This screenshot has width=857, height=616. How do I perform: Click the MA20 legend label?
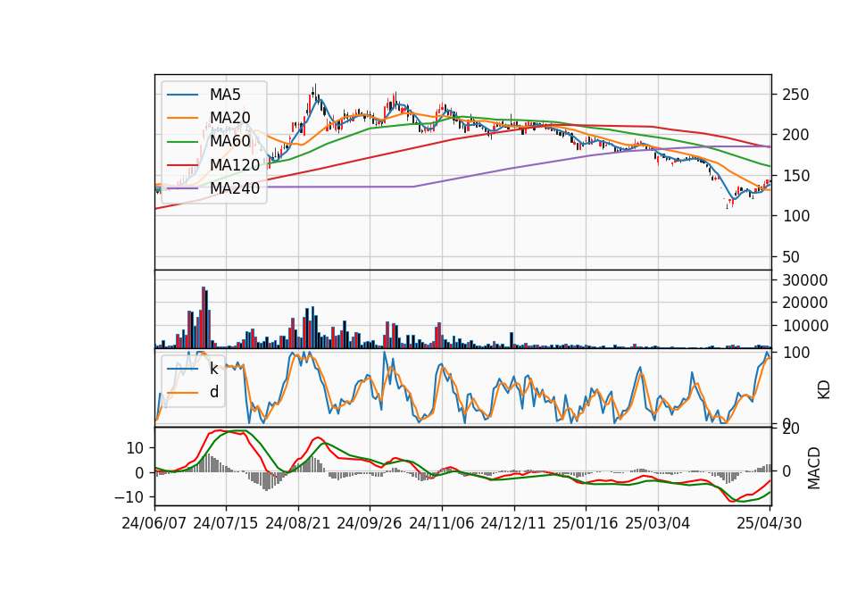click(x=229, y=118)
